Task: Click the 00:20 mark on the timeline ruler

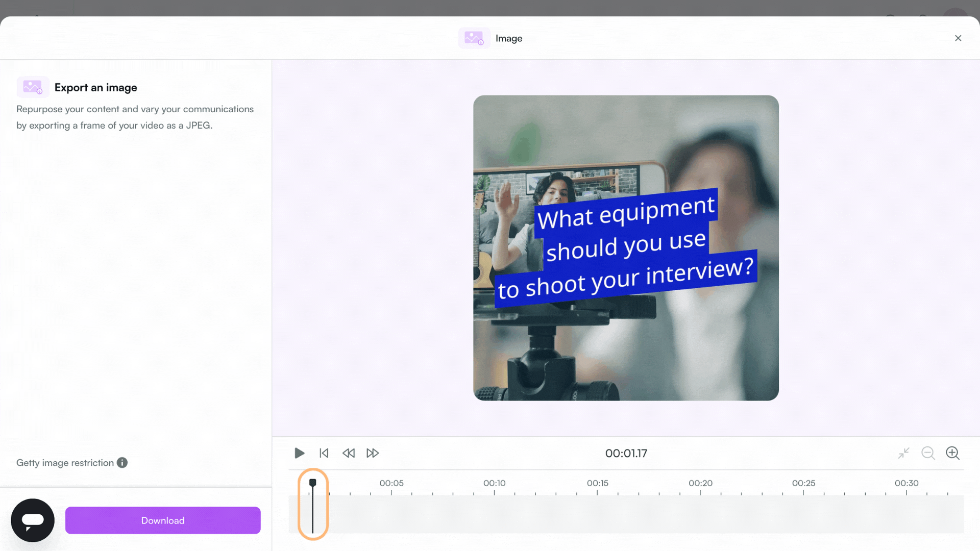Action: (700, 483)
